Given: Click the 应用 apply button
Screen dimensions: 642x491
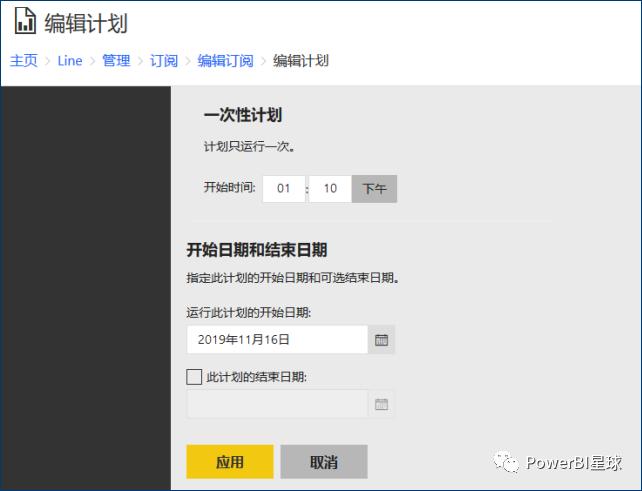Looking at the screenshot, I should (x=230, y=462).
